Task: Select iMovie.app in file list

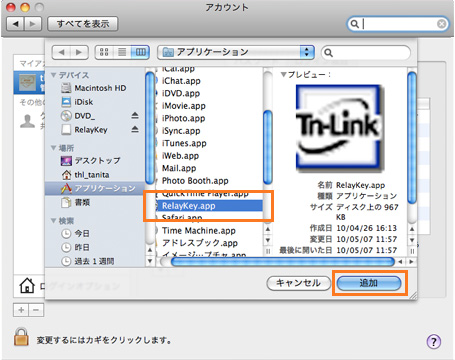Action: tap(209, 106)
